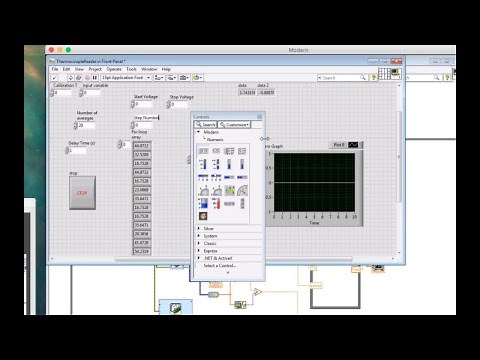Select the Meter quarter-arc palette icon
Screen dimensions: 480x360
242,190
